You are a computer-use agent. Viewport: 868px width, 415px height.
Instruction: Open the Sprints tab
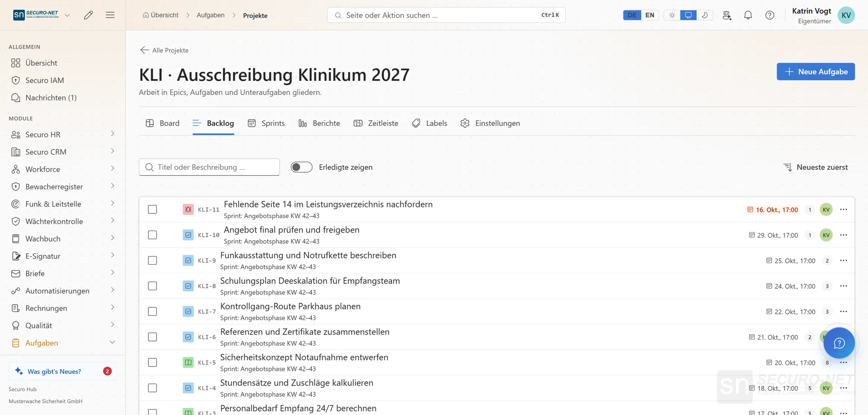tap(266, 123)
